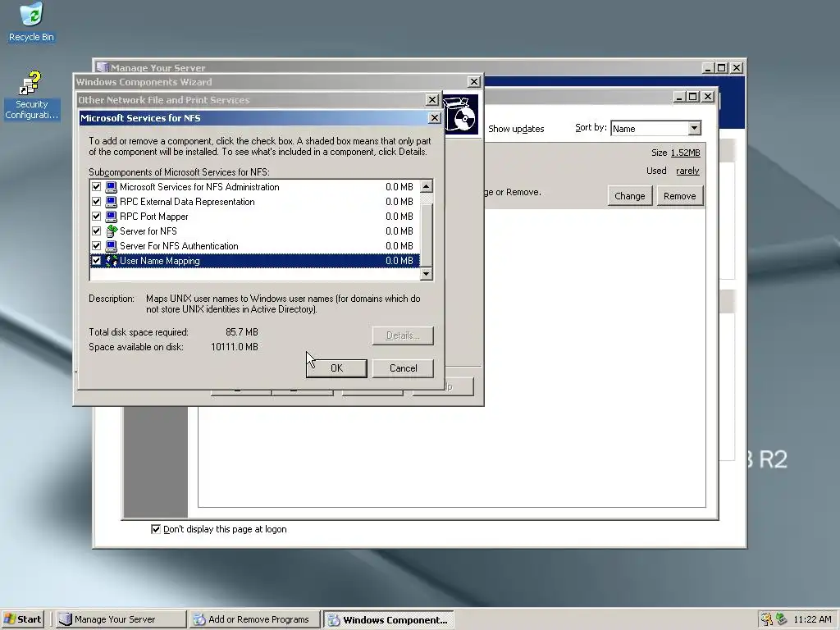This screenshot has height=630, width=840.
Task: Close the Other Network File and Print Services dialog
Action: point(431,99)
